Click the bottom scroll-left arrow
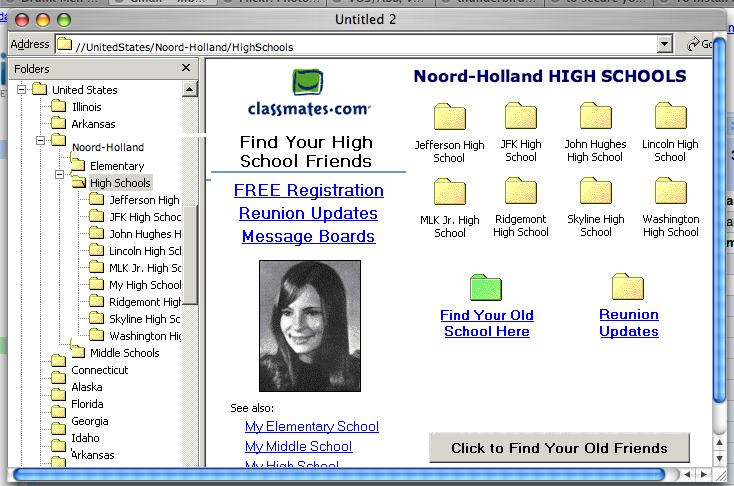This screenshot has width=734, height=486. coord(687,474)
